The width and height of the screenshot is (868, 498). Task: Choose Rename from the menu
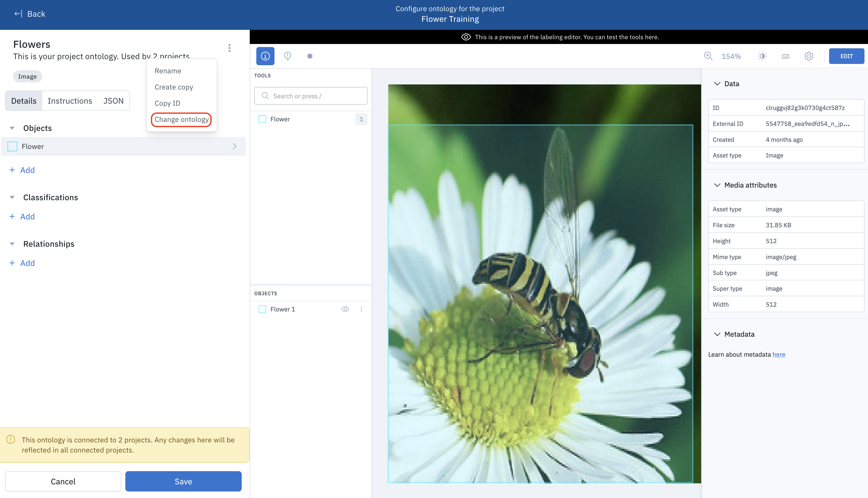click(x=168, y=71)
